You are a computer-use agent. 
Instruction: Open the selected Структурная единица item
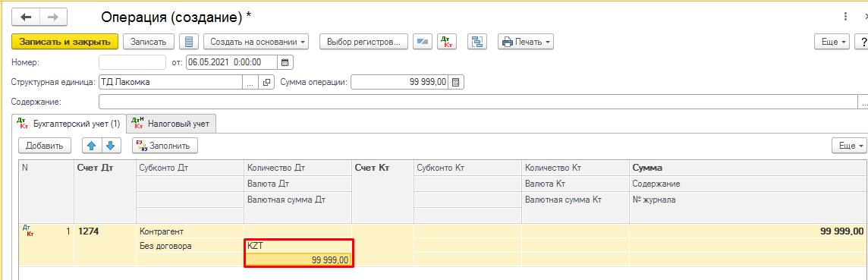(x=267, y=83)
